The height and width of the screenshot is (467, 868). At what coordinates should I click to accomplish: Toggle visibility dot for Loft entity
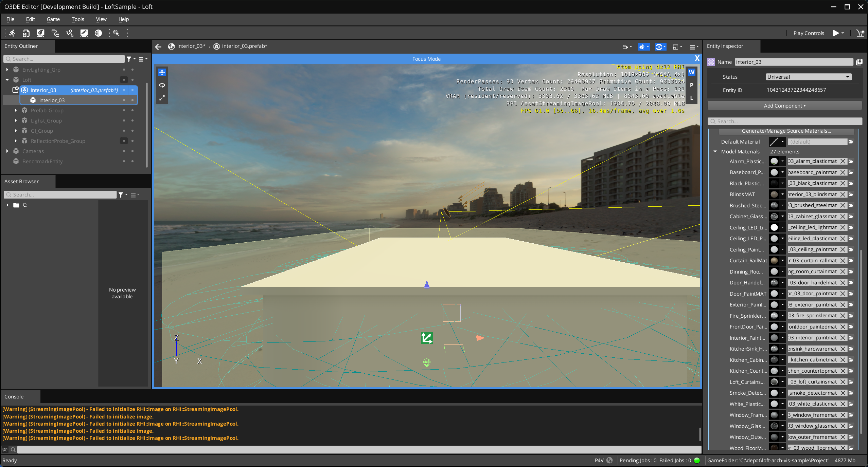[x=124, y=80]
